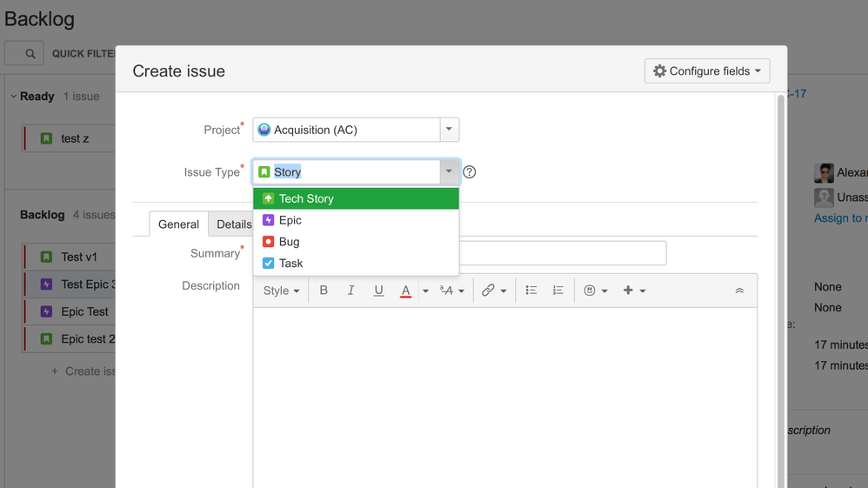Image resolution: width=868 pixels, height=488 pixels.
Task: Open the Style dropdown in editor toolbar
Action: point(281,291)
